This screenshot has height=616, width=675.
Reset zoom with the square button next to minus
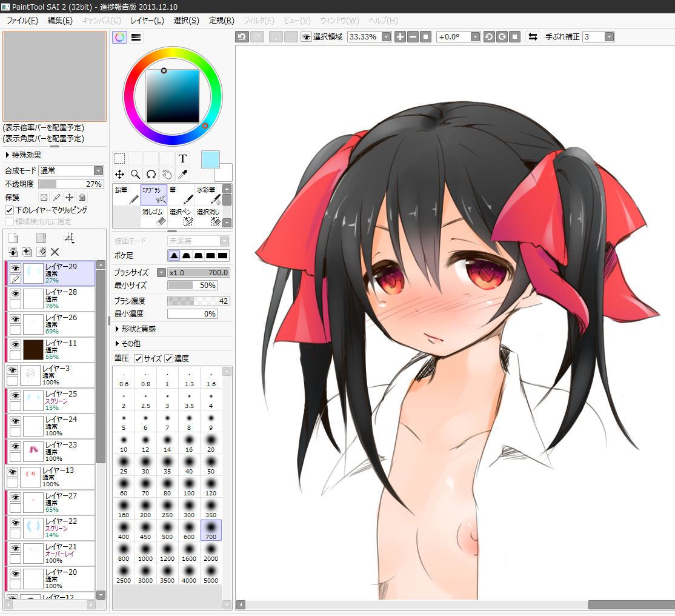pyautogui.click(x=425, y=36)
